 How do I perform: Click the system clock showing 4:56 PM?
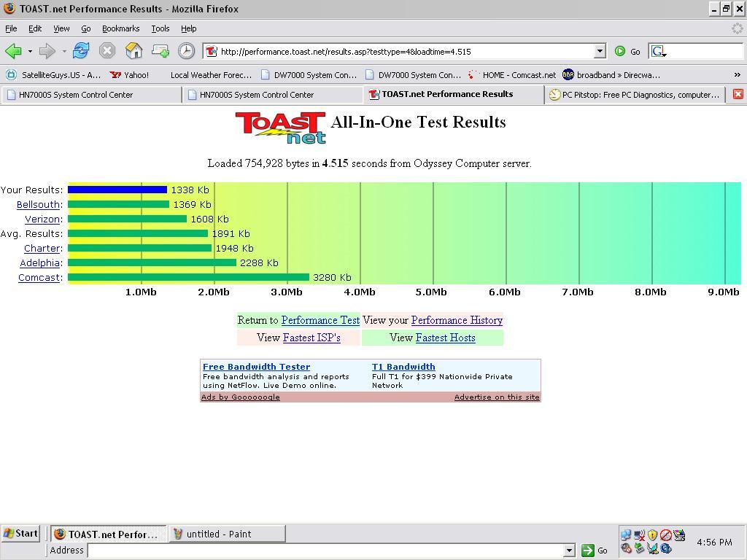click(x=714, y=542)
